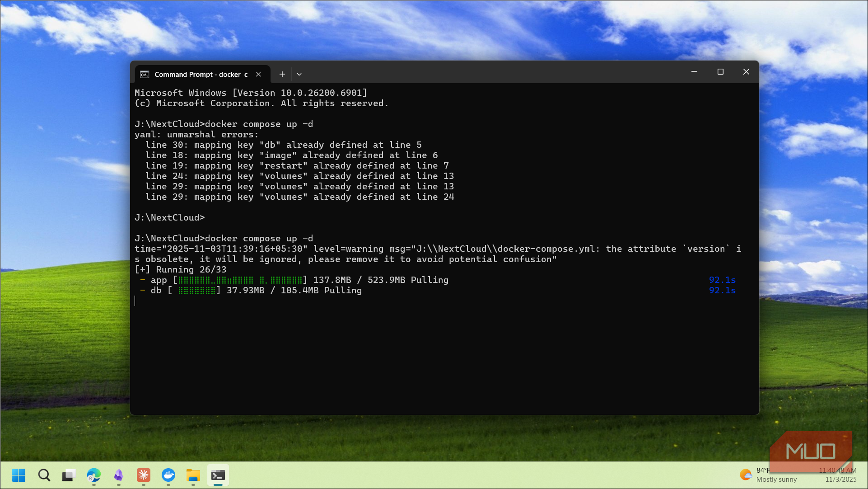Screen dimensions: 868x489
Task: Open the orange asterisk taskbar app
Action: pos(143,475)
